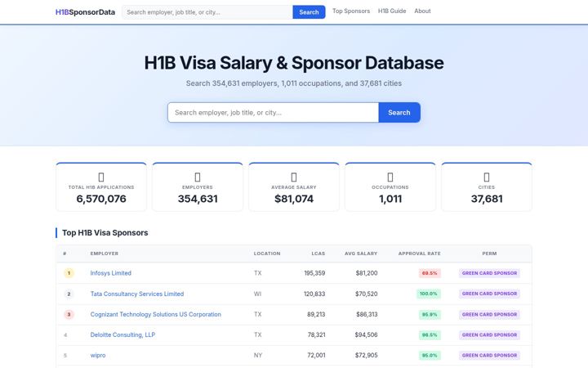Select Tata LCA count 120,833
Image resolution: width=588 pixels, height=368 pixels.
pos(314,294)
